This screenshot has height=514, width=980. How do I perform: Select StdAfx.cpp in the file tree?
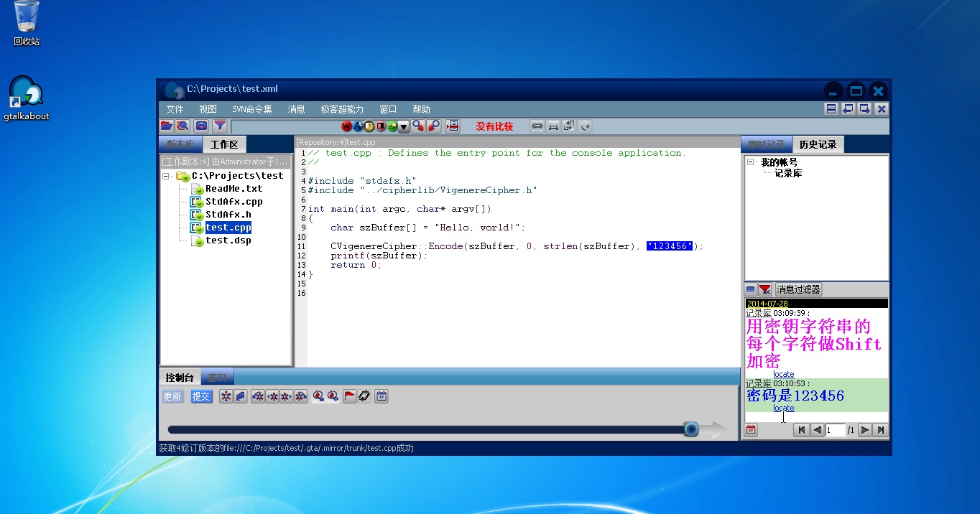pyautogui.click(x=234, y=202)
